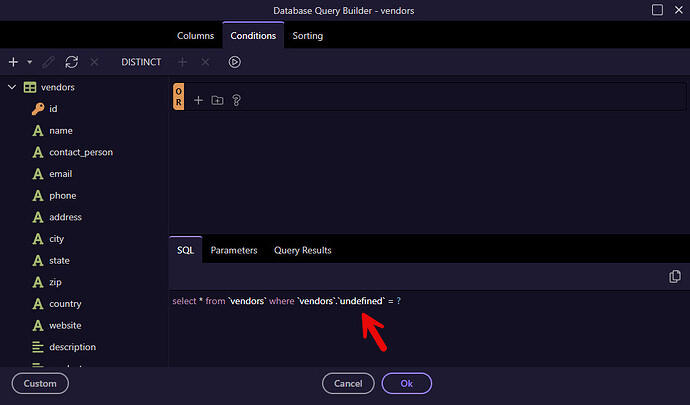The height and width of the screenshot is (405, 690).
Task: Open the Query Results tab
Action: [303, 250]
